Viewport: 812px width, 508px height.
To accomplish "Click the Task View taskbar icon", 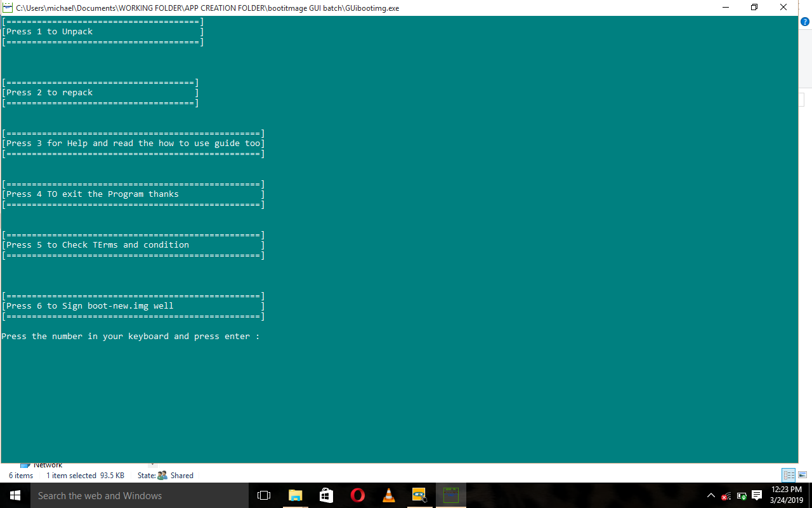I will pos(264,495).
